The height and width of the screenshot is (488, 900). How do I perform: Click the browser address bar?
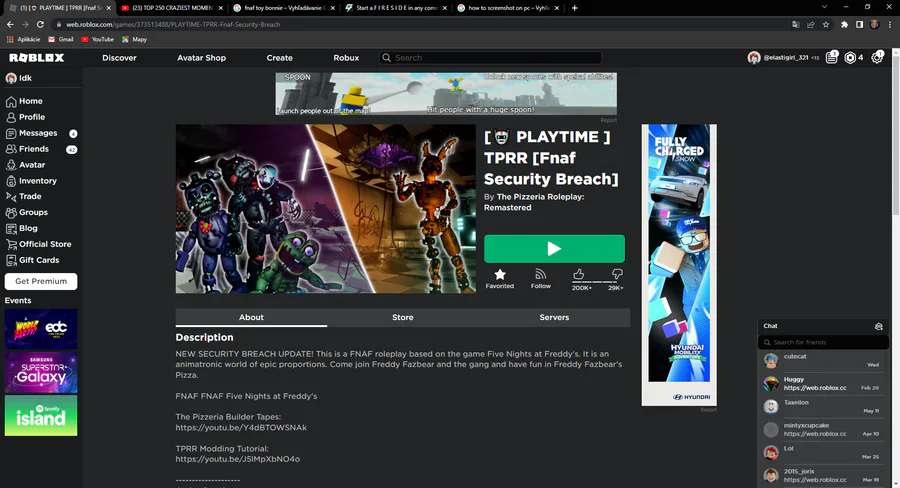(419, 25)
